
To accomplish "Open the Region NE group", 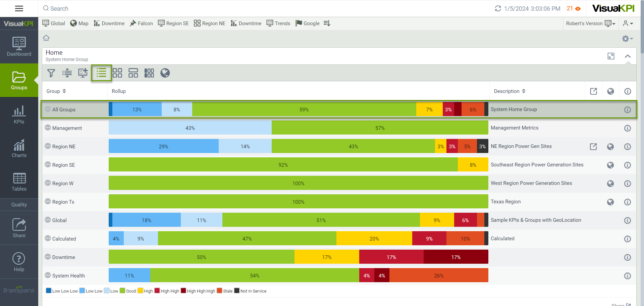I will [64, 147].
